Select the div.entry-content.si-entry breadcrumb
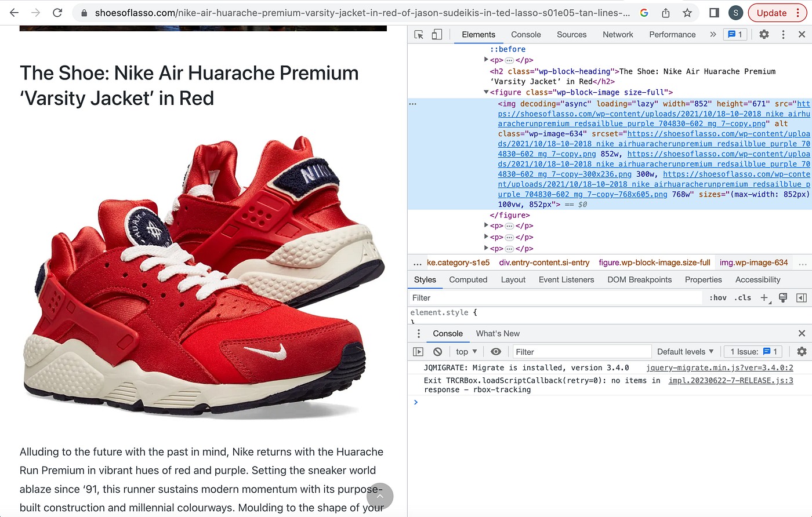This screenshot has width=812, height=517. [544, 263]
